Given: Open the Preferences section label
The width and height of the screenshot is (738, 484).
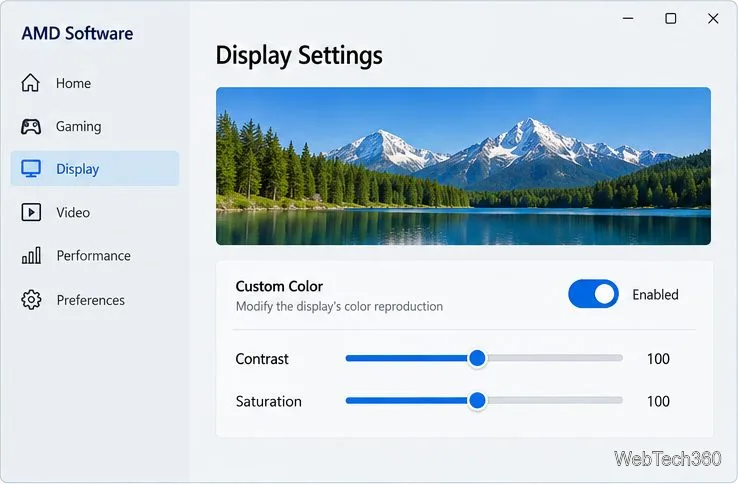Looking at the screenshot, I should [91, 300].
